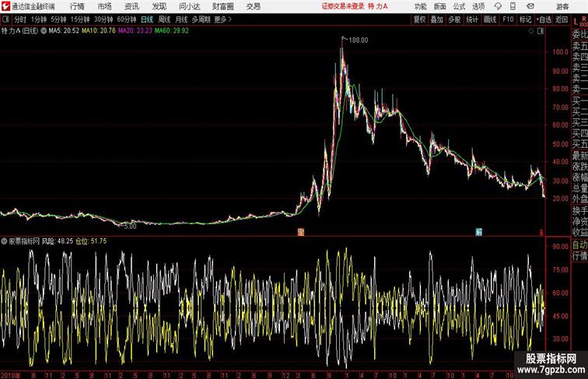Click 证券交易未登录 login status link
588x379 pixels.
pos(343,6)
